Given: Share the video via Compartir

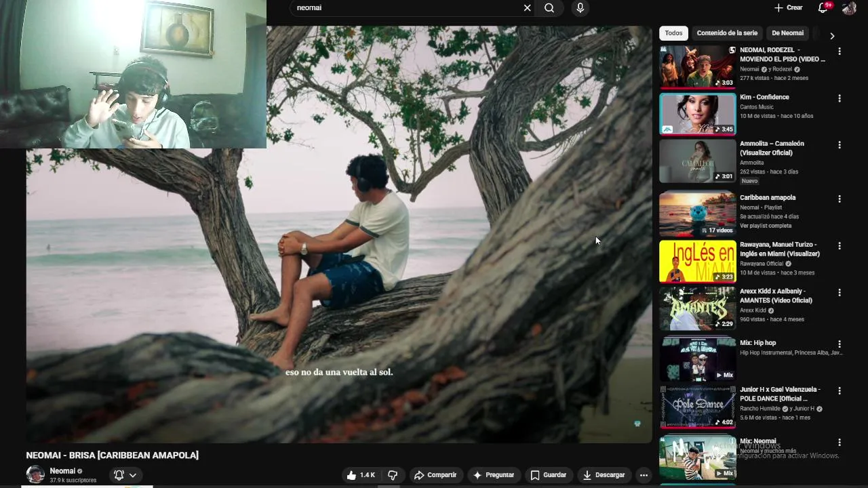Looking at the screenshot, I should tap(435, 475).
